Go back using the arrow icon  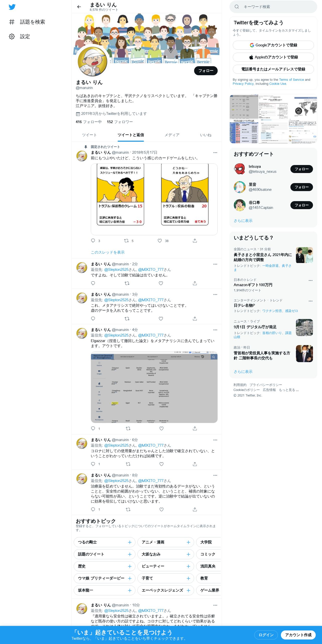click(x=79, y=7)
